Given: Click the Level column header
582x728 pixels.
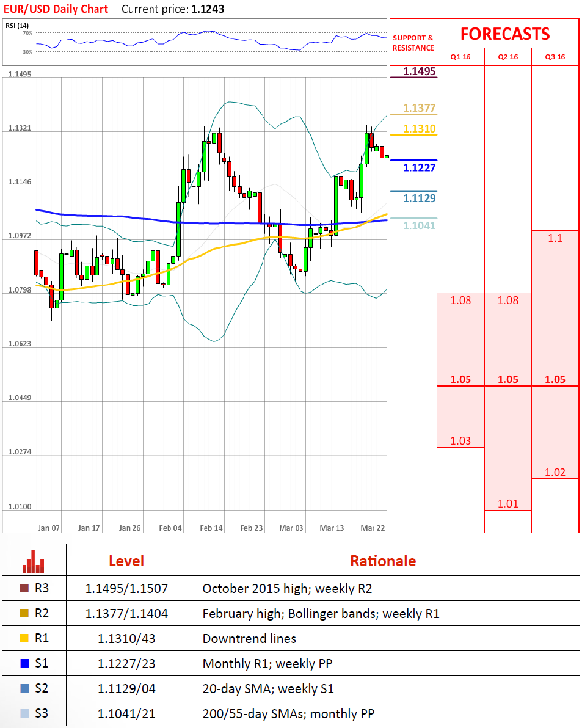Looking at the screenshot, I should click(x=126, y=561).
